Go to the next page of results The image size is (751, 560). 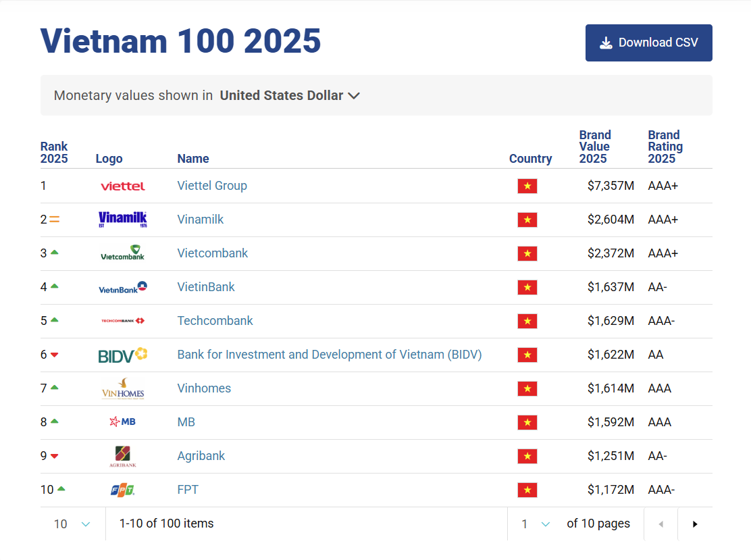695,524
